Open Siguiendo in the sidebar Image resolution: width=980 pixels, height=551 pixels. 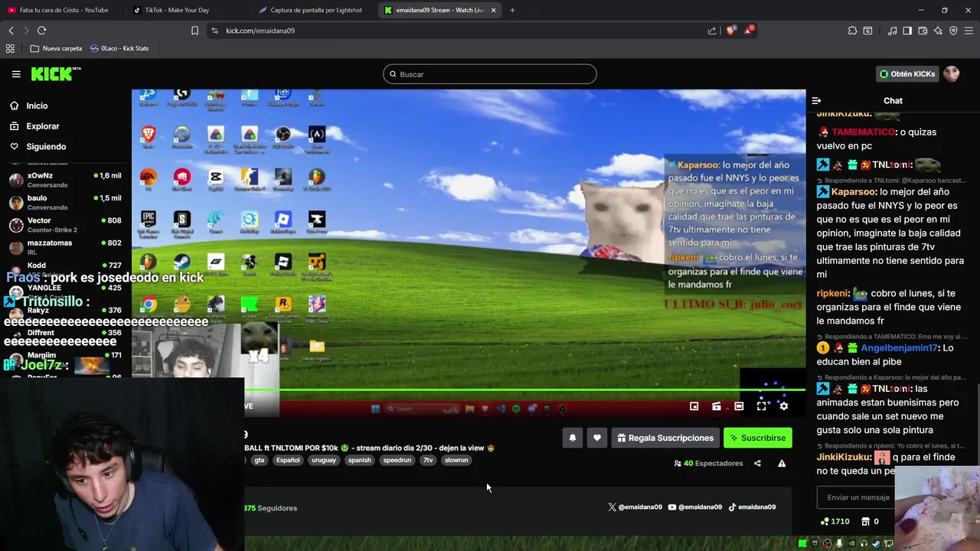(46, 146)
